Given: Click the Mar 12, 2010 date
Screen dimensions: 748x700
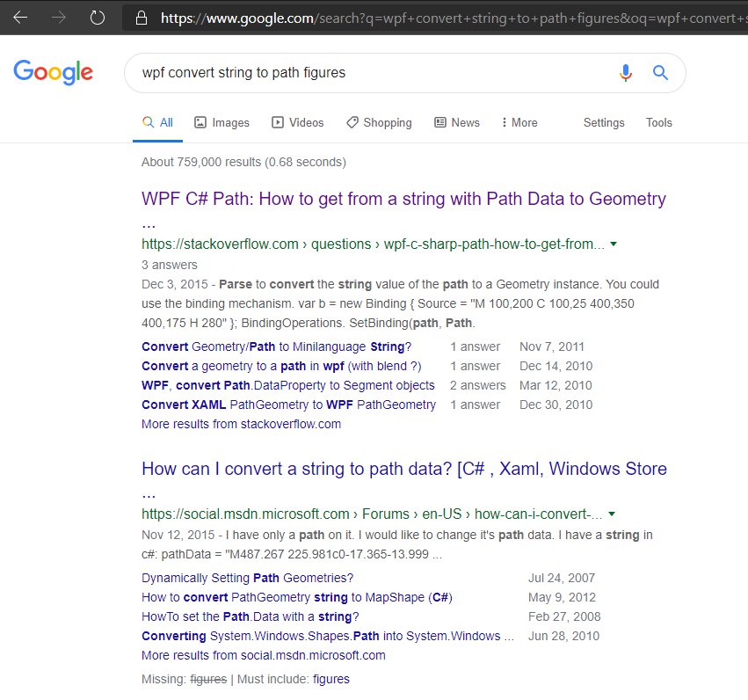Looking at the screenshot, I should click(556, 385).
